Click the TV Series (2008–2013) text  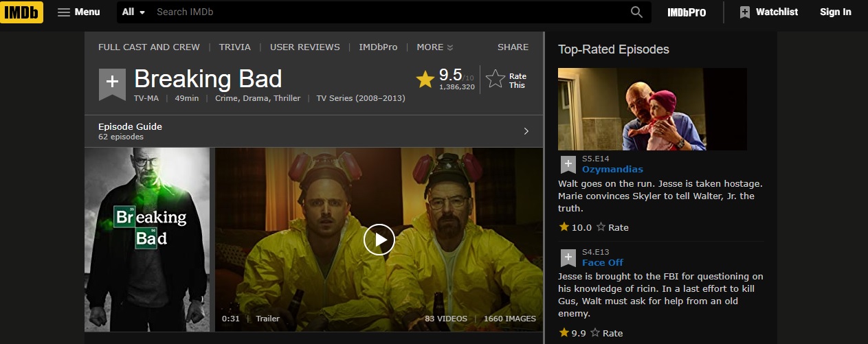click(361, 98)
